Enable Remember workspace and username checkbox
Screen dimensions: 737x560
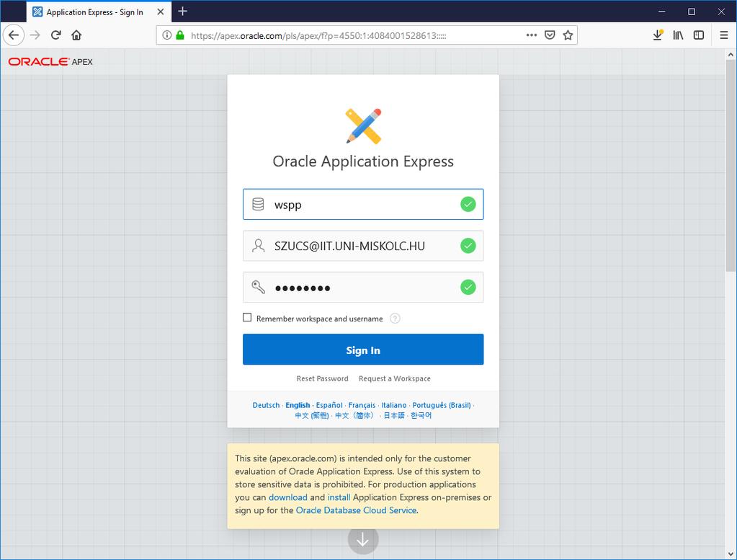tap(247, 317)
